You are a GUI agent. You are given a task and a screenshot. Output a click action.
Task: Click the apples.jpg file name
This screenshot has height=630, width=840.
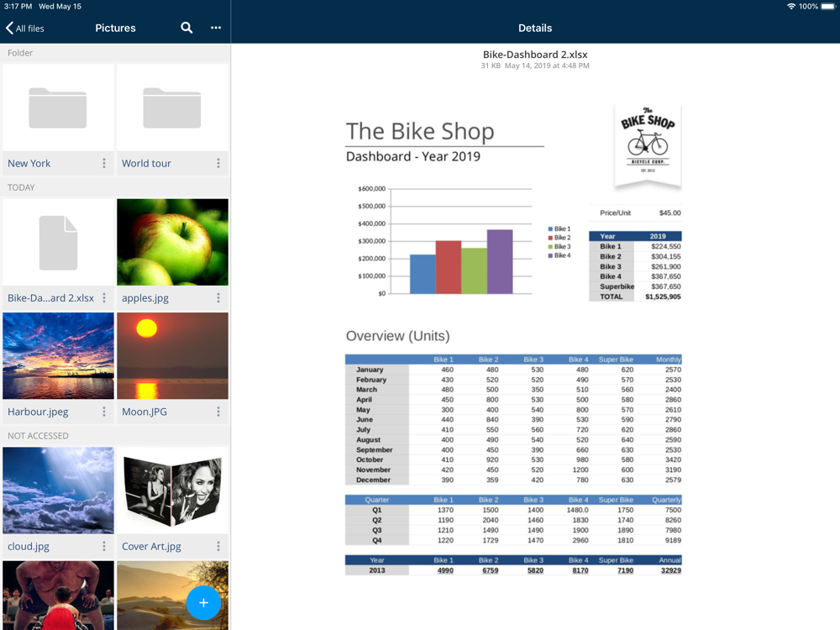(x=145, y=298)
